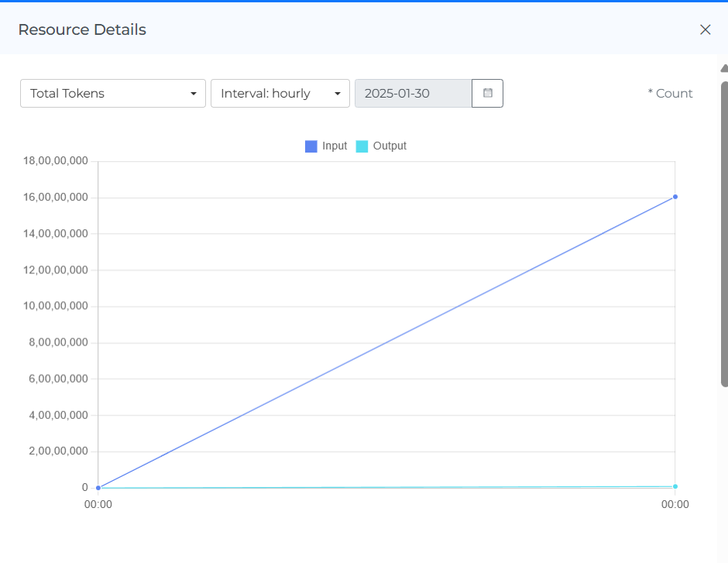This screenshot has height=563, width=728.
Task: Click the 18,00,00,000 y-axis label
Action: (56, 161)
